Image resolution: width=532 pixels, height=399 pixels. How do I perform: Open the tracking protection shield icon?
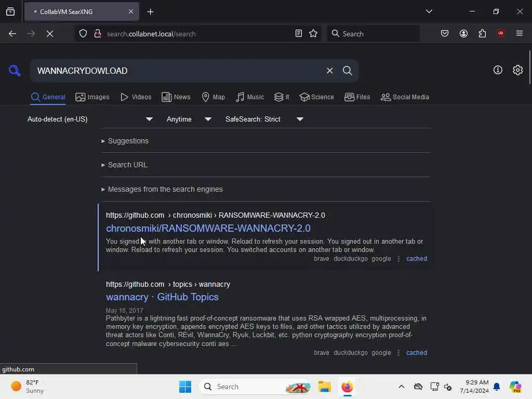(x=83, y=34)
